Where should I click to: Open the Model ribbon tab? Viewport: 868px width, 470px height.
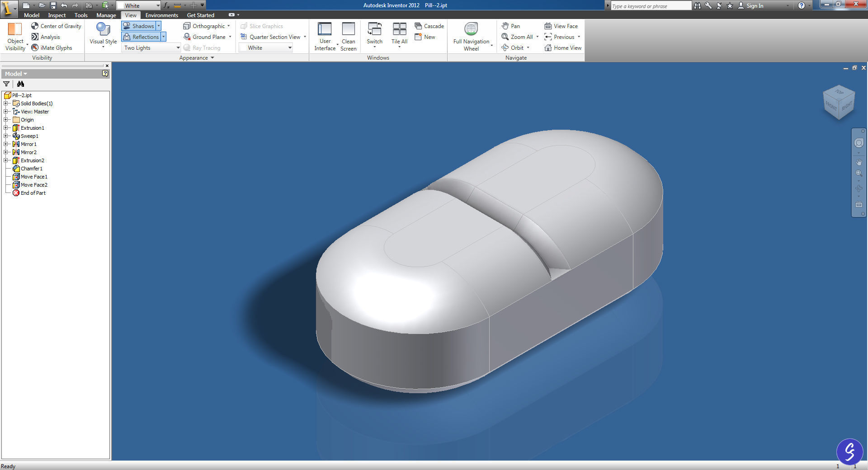(32, 15)
